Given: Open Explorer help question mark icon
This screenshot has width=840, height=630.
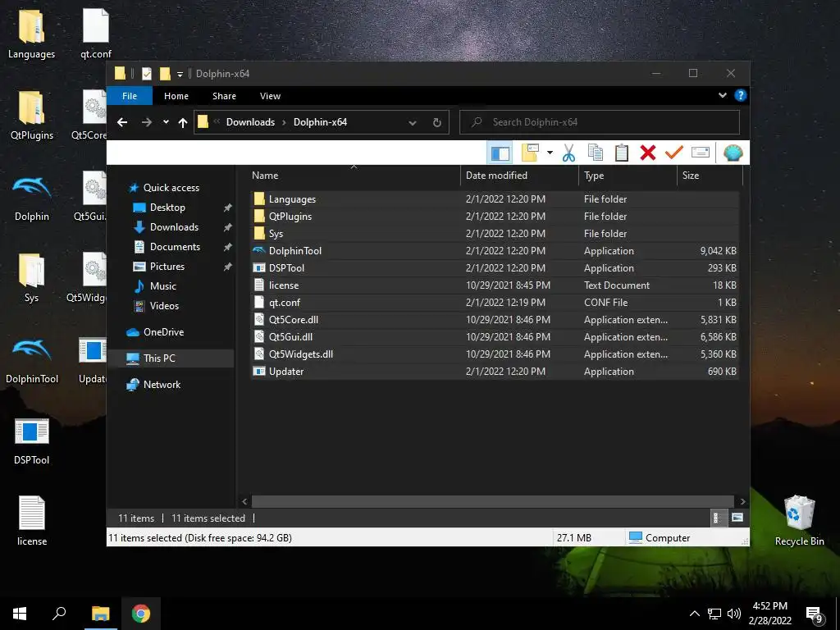Looking at the screenshot, I should (741, 95).
